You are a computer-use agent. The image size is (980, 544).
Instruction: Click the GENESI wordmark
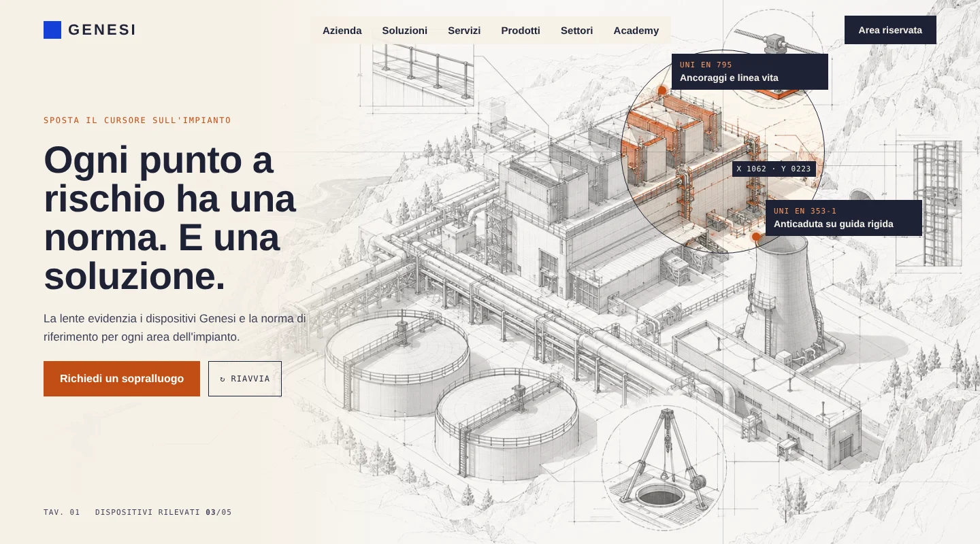(102, 30)
